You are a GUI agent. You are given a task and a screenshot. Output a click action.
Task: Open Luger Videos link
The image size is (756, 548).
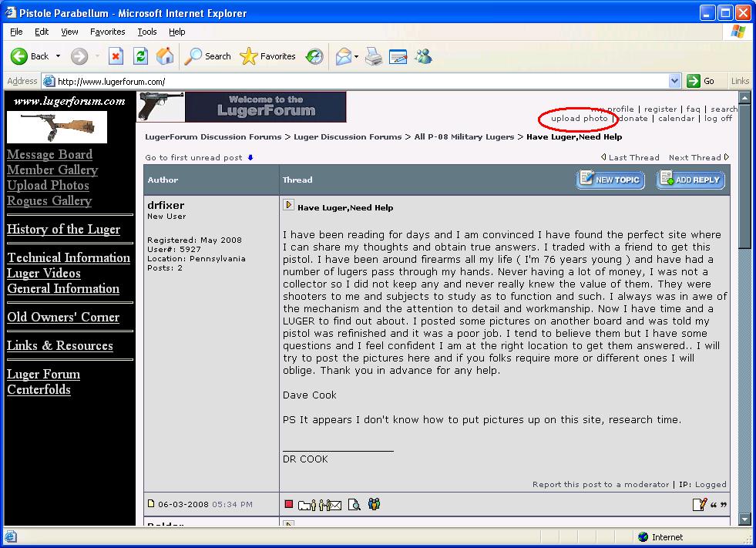[44, 273]
